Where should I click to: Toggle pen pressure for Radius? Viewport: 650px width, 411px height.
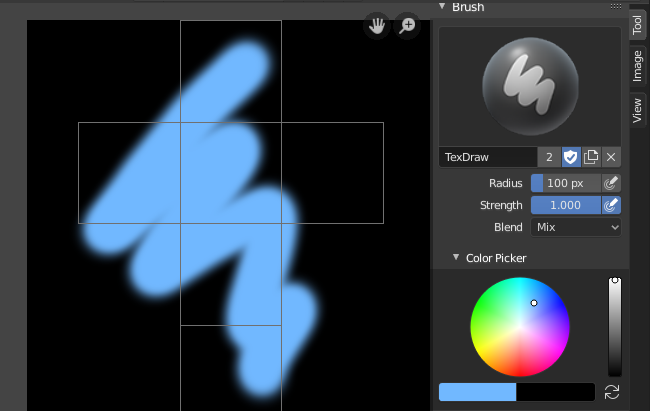611,183
